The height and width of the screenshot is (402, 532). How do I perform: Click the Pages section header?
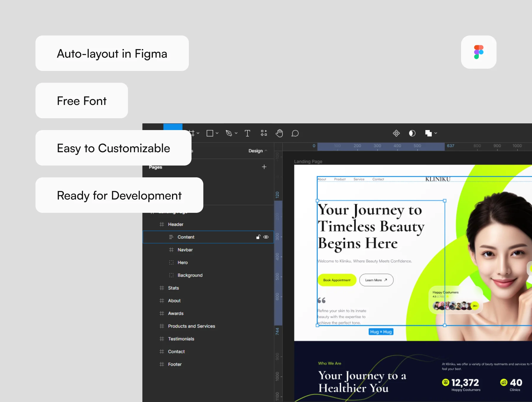[x=155, y=167]
